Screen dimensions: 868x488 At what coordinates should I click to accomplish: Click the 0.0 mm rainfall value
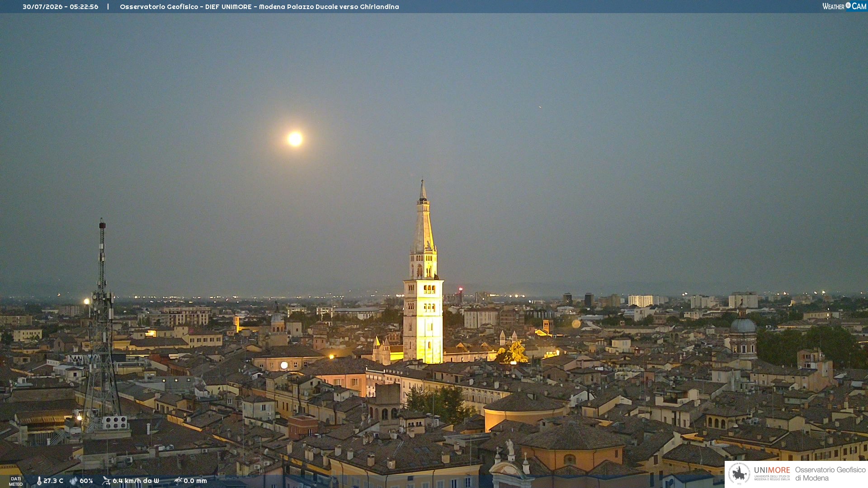(195, 481)
